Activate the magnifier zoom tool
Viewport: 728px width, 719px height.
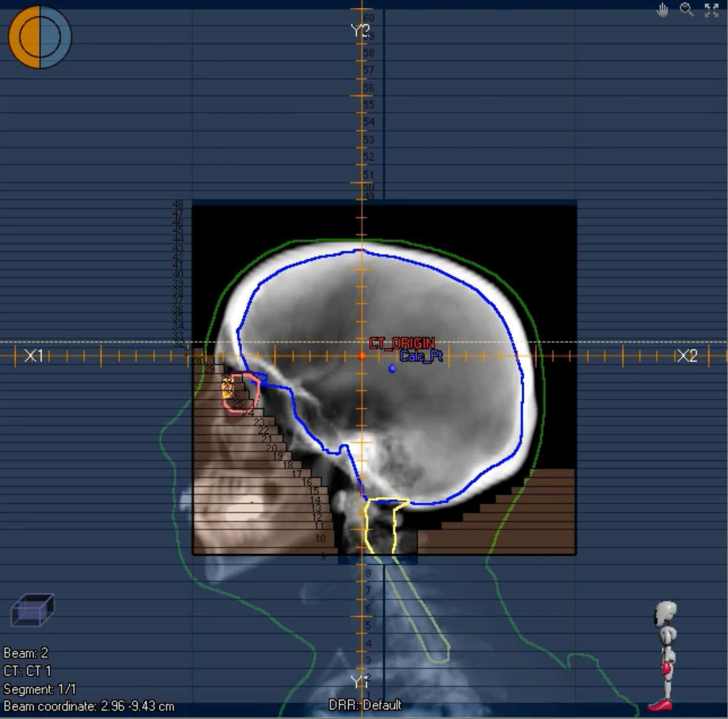(x=687, y=10)
